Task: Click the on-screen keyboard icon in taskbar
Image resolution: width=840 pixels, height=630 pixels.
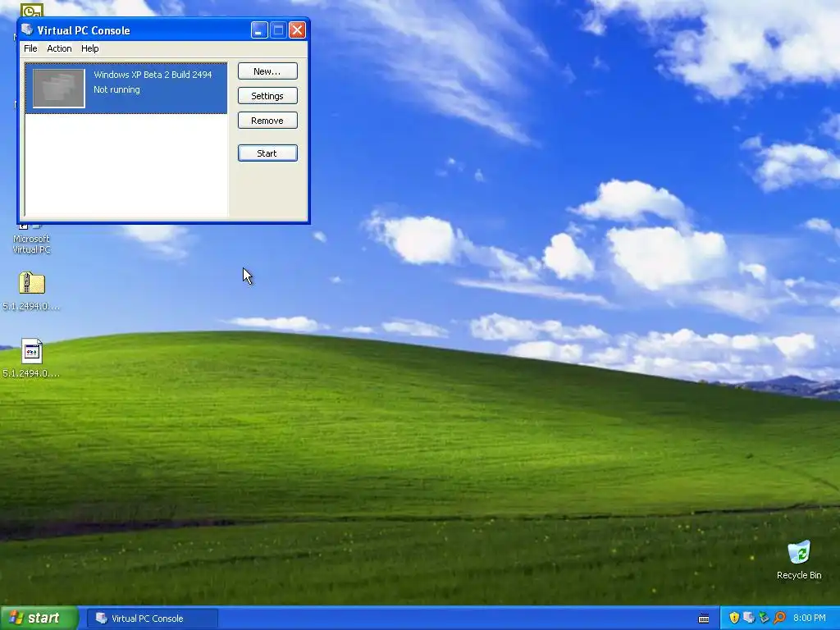Action: tap(704, 619)
